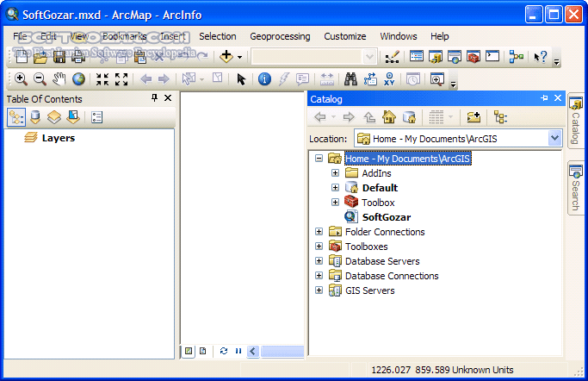Click the Search side tab

[x=576, y=188]
